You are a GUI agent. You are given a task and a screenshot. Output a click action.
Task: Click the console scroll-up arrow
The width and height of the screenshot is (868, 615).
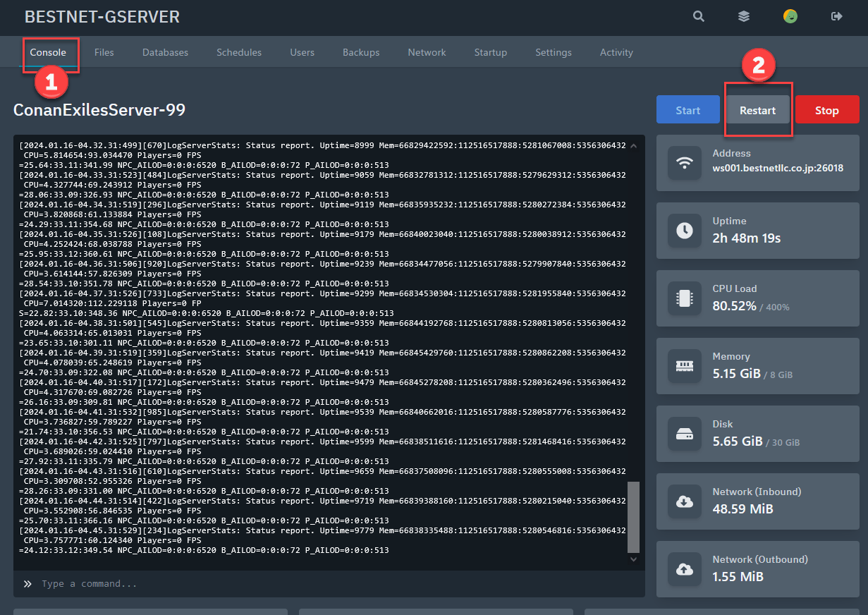tap(633, 146)
